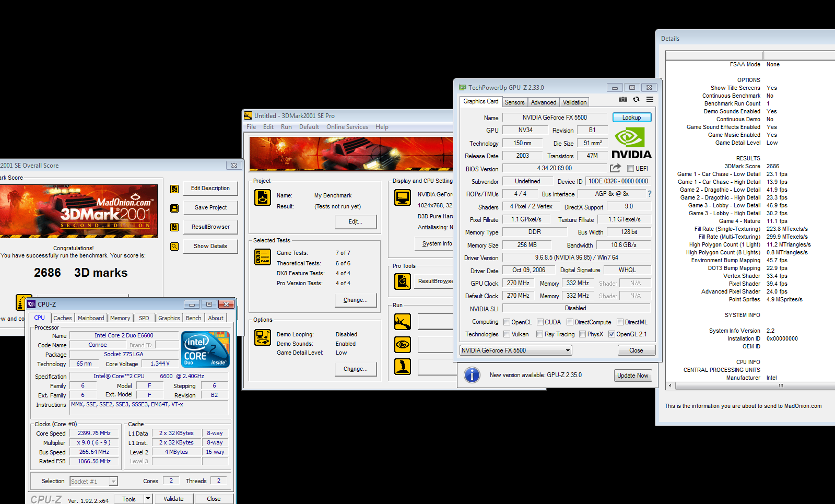Click the GPU-Z screenshot camera icon
This screenshot has height=504, width=835.
(622, 99)
